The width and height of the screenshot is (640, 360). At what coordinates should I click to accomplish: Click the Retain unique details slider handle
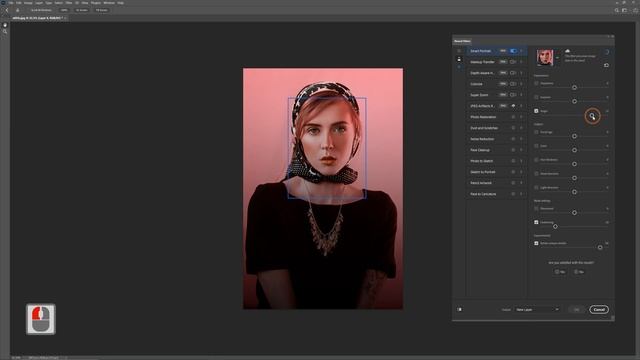(x=600, y=247)
